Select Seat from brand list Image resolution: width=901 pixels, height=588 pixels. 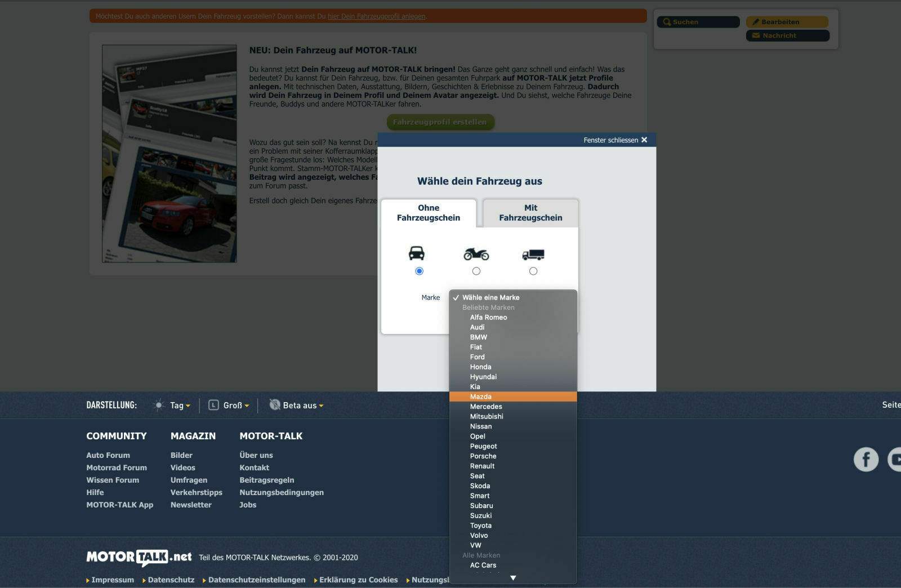[x=513, y=476]
